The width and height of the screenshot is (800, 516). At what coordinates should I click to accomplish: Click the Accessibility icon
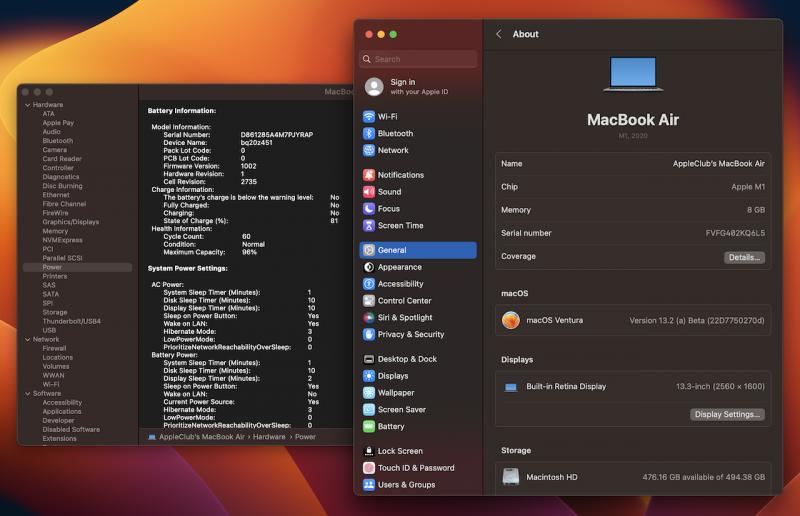(x=368, y=284)
